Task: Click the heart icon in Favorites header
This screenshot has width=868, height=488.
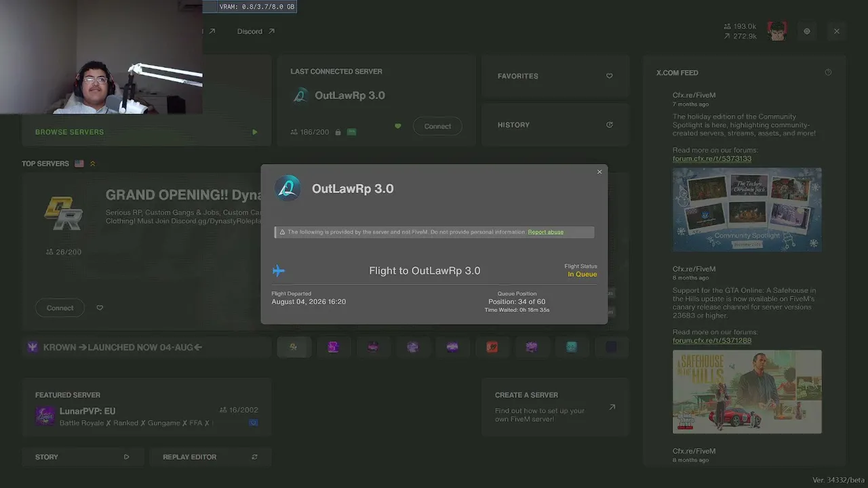Action: pyautogui.click(x=609, y=76)
